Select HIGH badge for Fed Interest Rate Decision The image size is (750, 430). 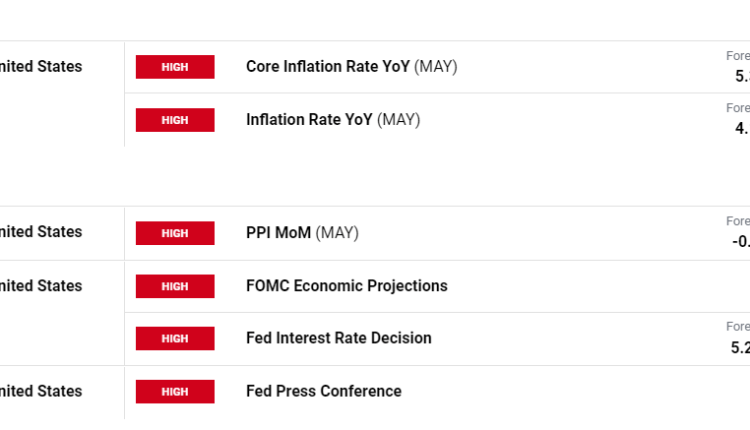pyautogui.click(x=175, y=338)
